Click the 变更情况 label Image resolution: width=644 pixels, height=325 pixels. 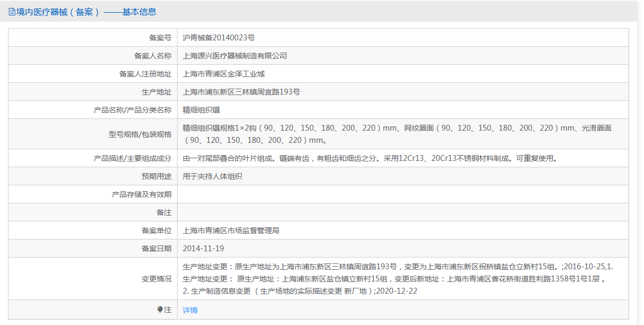pos(156,279)
